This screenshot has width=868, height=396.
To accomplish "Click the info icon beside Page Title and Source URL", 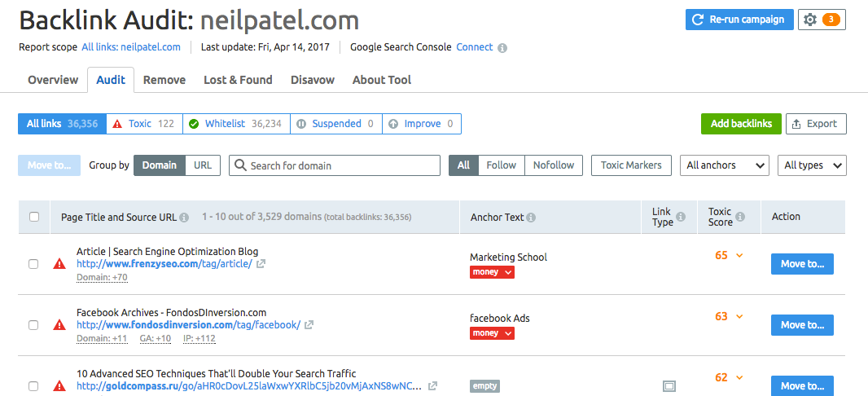I will (184, 217).
